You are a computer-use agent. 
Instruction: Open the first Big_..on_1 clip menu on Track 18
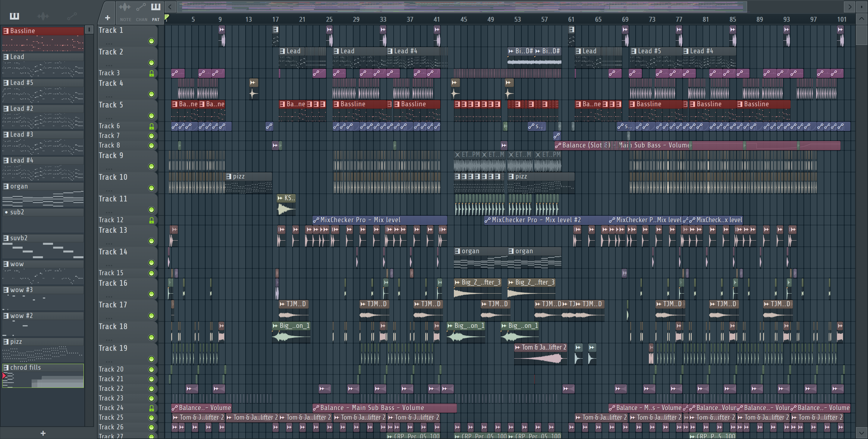click(275, 326)
